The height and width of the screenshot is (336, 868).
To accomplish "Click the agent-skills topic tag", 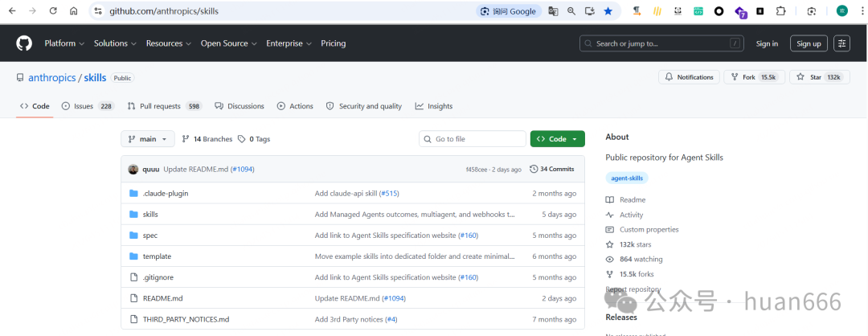I will 627,178.
